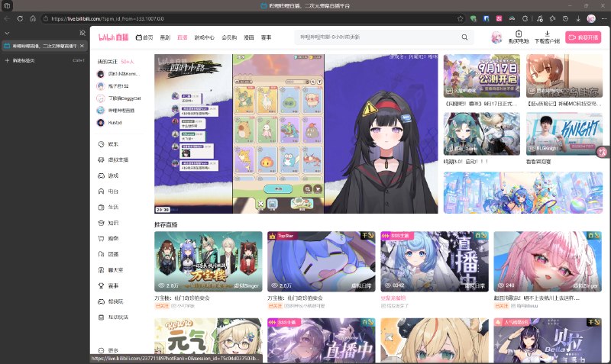Focus the bilibili search input field
This screenshot has height=364, width=611.
coord(378,37)
